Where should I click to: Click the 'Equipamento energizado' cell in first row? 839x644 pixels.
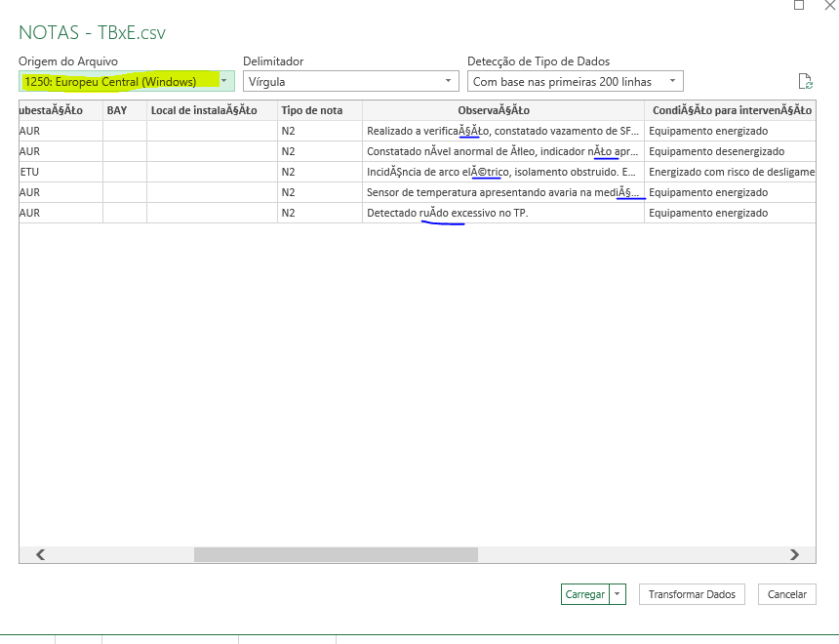click(x=731, y=131)
